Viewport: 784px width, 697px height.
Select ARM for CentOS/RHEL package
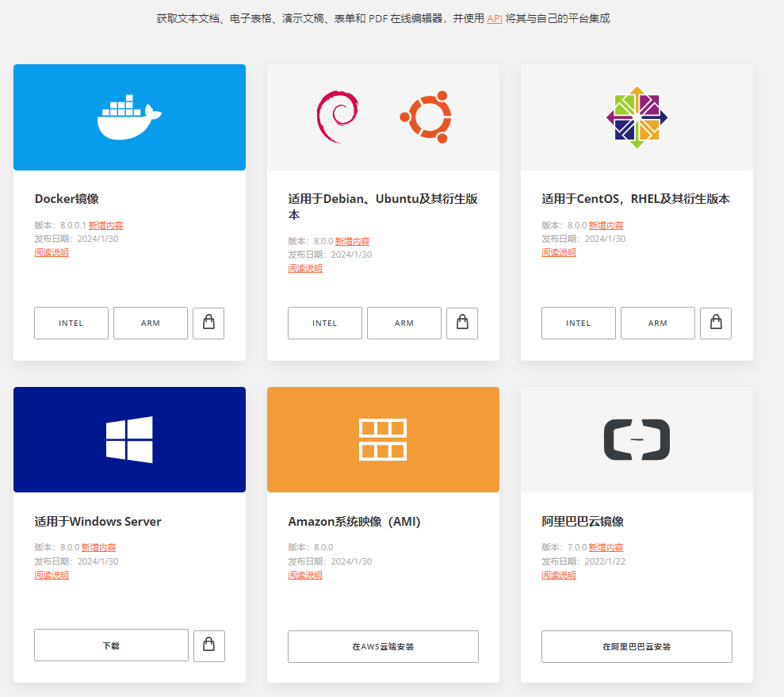click(657, 323)
